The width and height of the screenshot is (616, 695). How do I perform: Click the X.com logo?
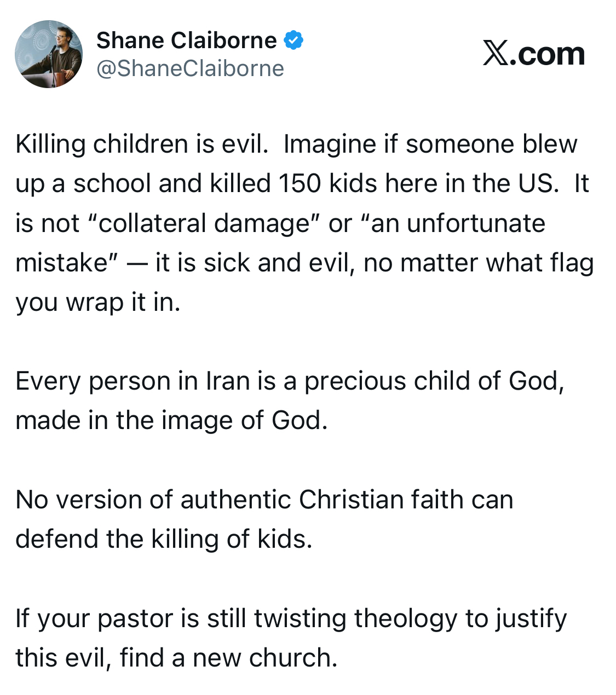pyautogui.click(x=534, y=54)
